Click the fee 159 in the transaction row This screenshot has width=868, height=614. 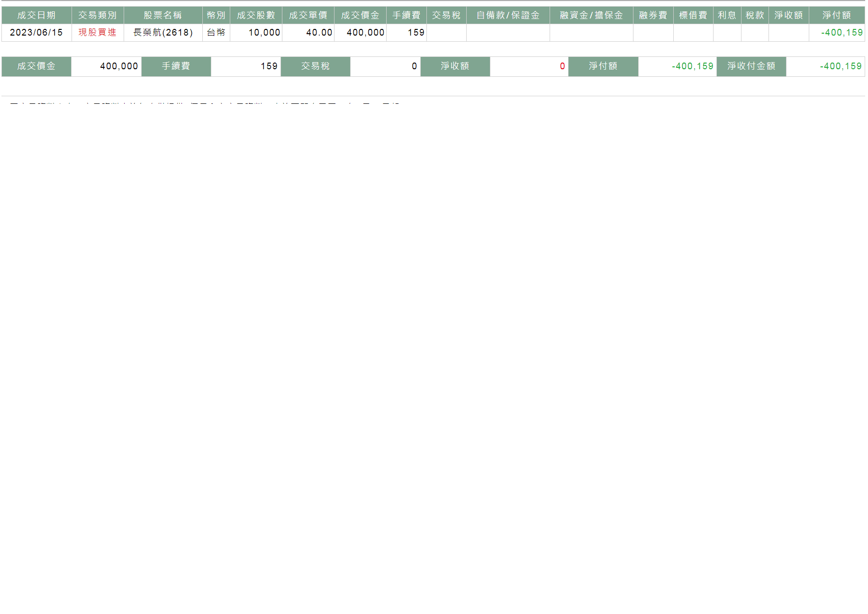(416, 33)
